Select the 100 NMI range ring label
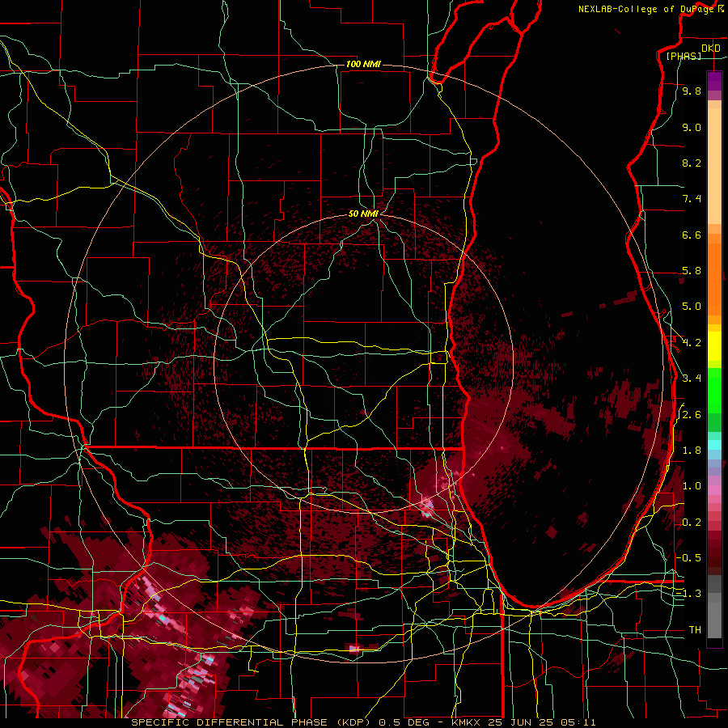Viewport: 728px width, 728px height. (363, 64)
